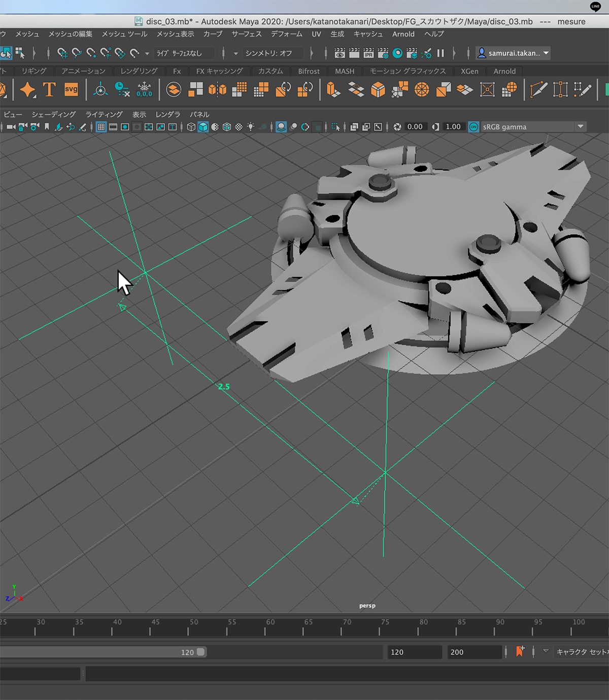Open the Shading panel menu
Screen dimensions: 609x700
pos(53,114)
